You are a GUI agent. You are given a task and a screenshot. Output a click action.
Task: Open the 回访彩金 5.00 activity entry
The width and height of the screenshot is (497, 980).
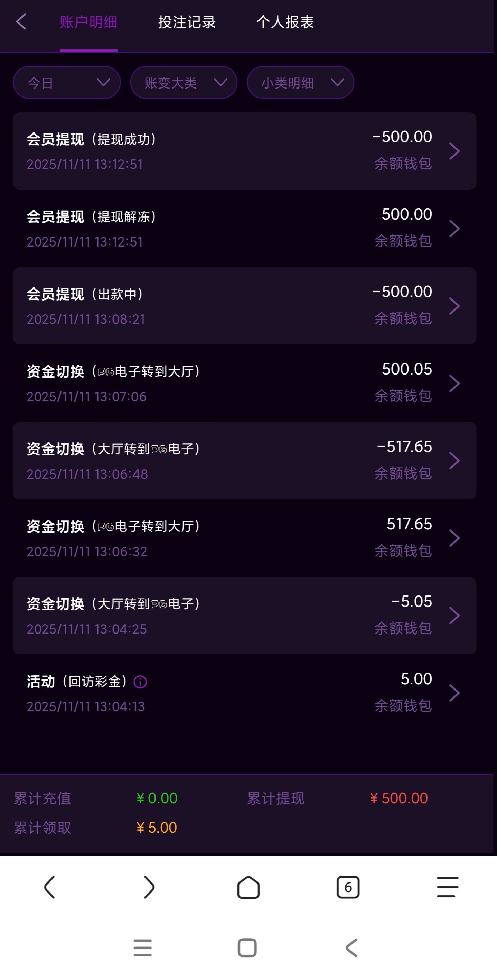click(x=244, y=693)
